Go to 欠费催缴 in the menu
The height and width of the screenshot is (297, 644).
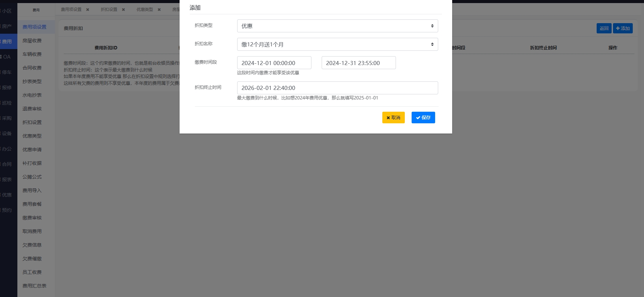pyautogui.click(x=32, y=259)
